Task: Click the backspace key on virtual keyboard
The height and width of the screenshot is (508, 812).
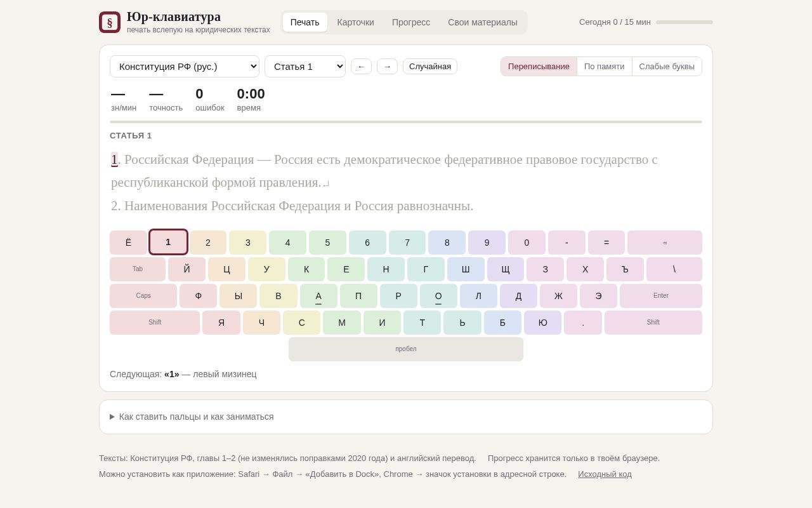Action: point(665,243)
